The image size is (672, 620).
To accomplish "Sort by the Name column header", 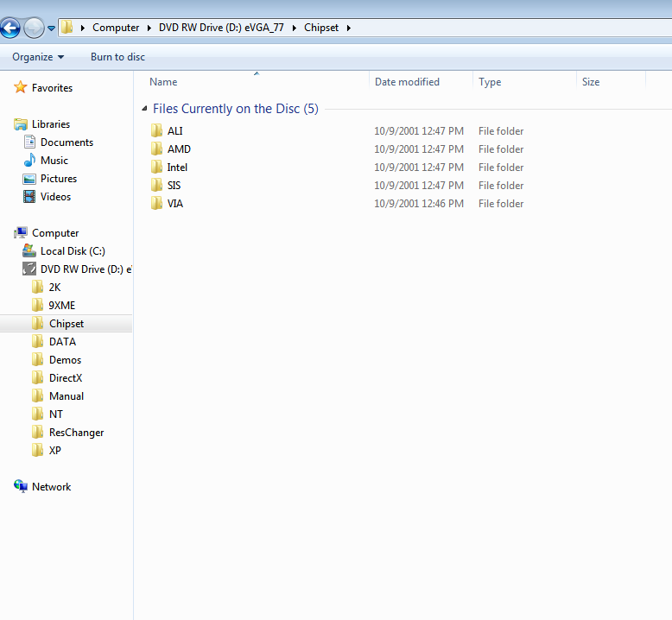I will (163, 82).
